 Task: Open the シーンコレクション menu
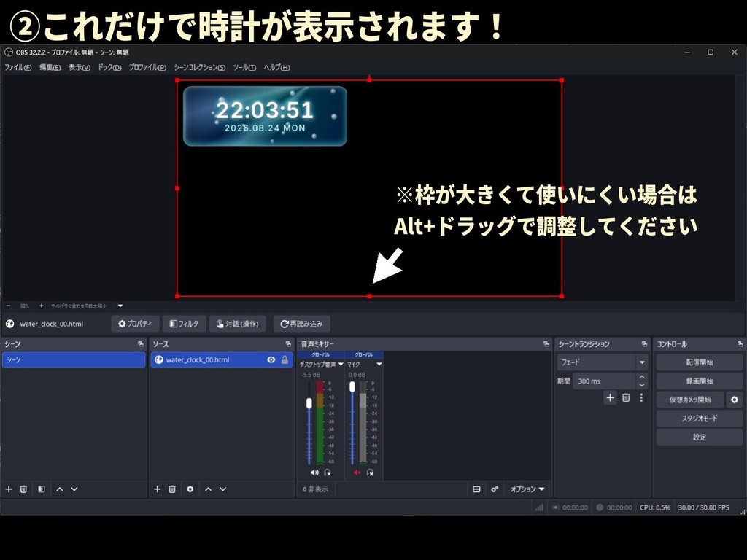coord(200,68)
